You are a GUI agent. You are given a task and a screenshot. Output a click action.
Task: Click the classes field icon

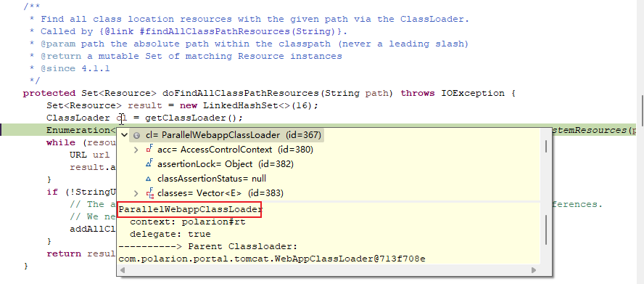pos(149,192)
